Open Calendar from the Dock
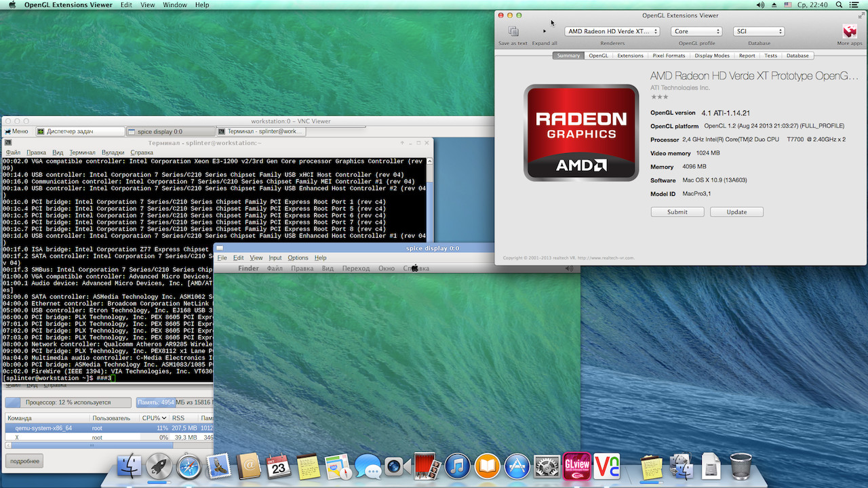Image resolution: width=868 pixels, height=488 pixels. point(279,466)
